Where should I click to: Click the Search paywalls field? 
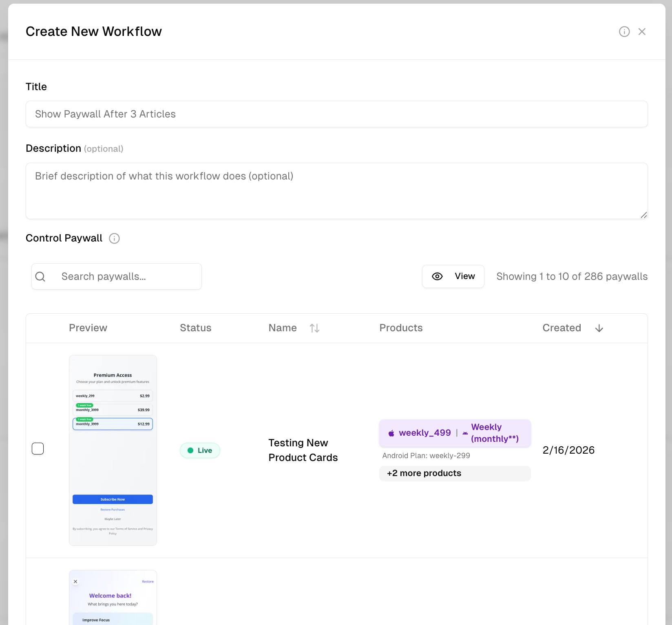[117, 277]
